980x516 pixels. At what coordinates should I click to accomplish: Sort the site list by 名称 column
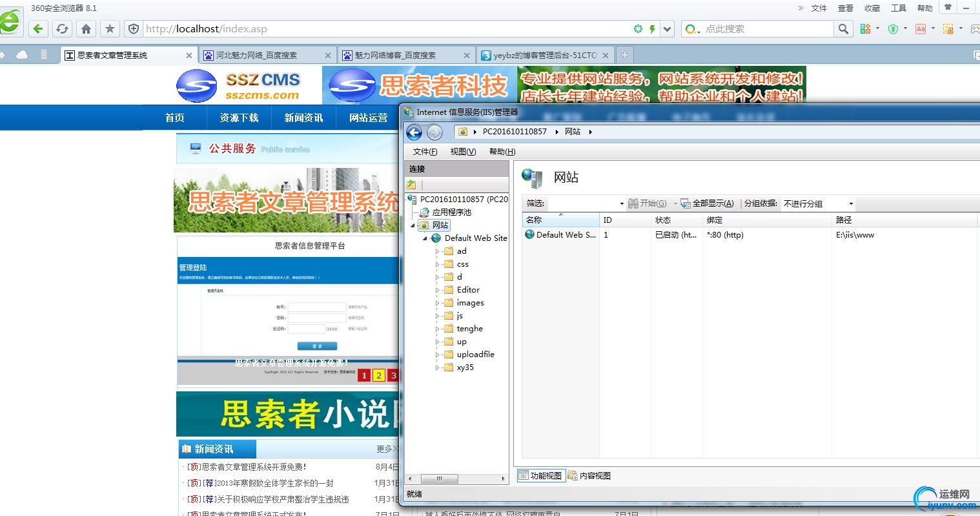coord(560,220)
